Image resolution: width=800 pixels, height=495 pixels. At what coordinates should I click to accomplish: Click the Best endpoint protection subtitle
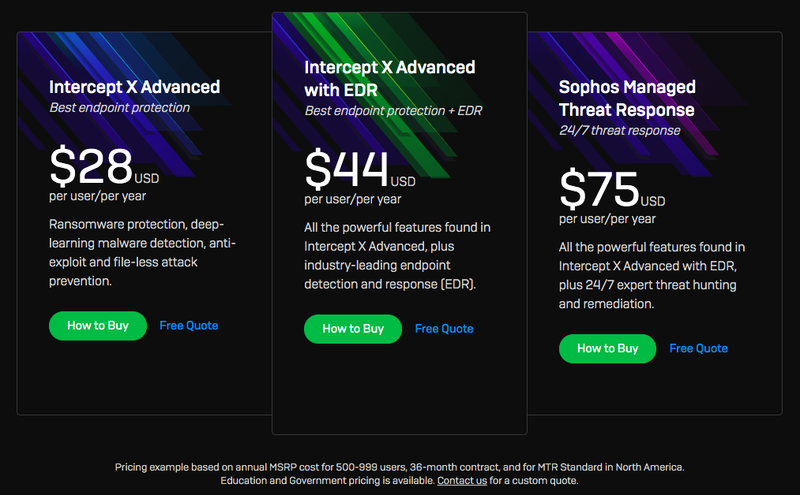coord(119,108)
